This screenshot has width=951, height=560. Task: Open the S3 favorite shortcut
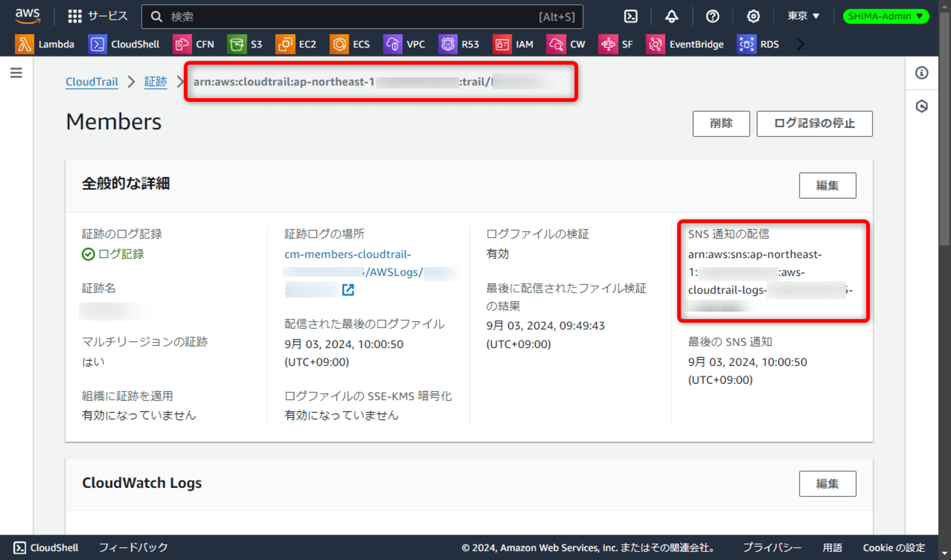(245, 44)
